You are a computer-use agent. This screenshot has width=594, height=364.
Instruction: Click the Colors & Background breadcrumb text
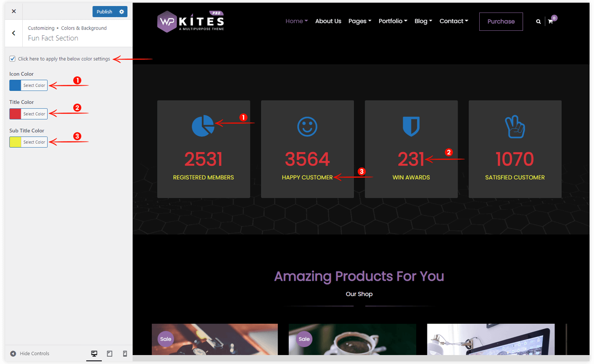84,28
